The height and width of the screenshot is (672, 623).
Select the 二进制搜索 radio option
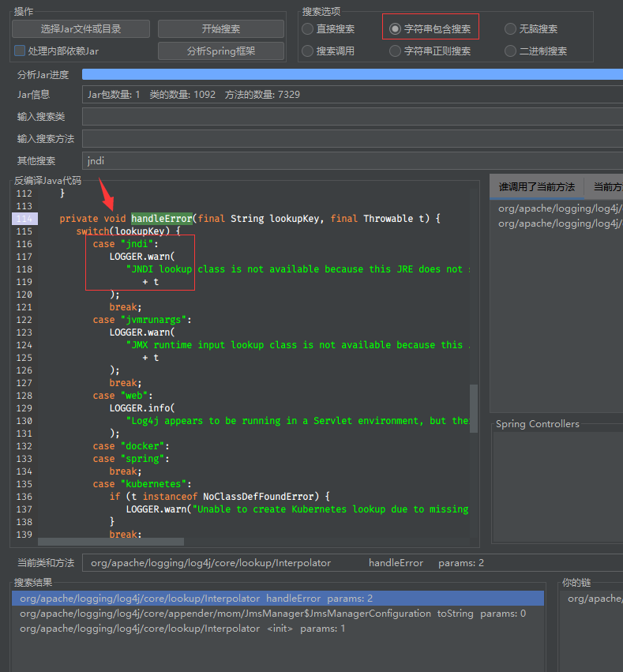[x=510, y=51]
